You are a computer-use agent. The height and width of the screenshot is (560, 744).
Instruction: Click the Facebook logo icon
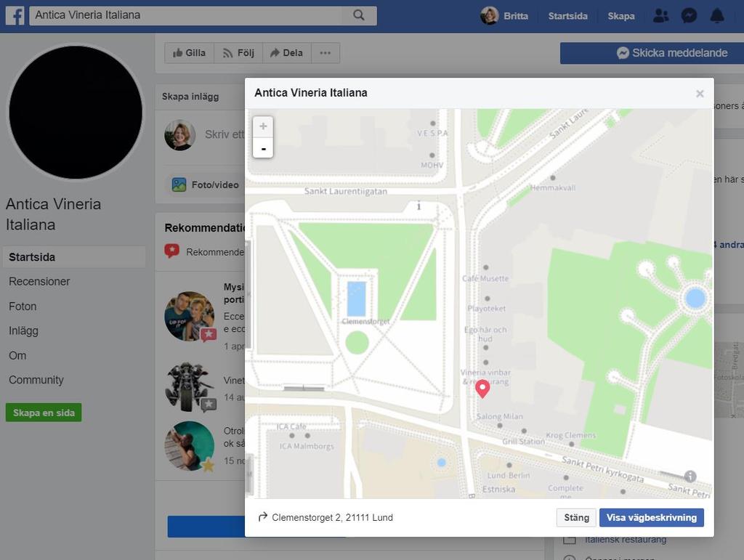coord(15,15)
